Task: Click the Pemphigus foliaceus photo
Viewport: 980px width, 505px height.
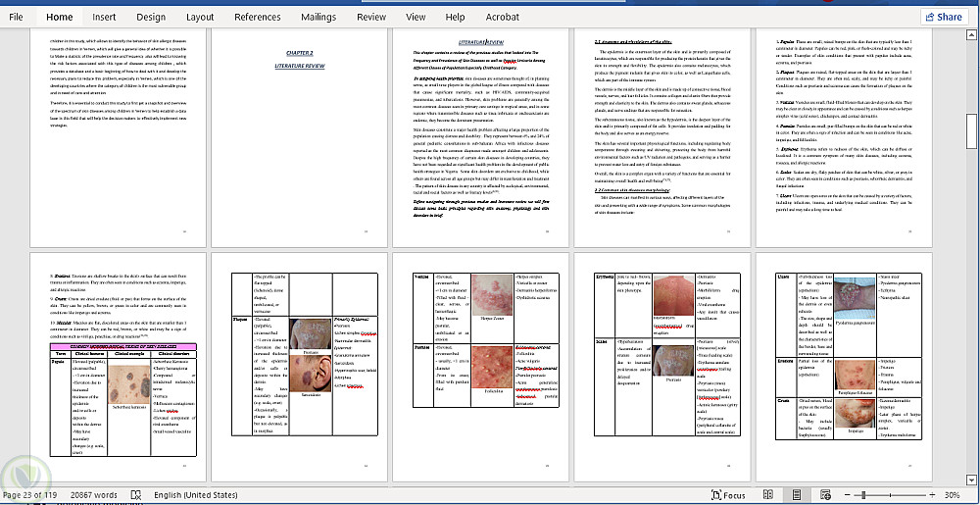Action: [x=855, y=374]
